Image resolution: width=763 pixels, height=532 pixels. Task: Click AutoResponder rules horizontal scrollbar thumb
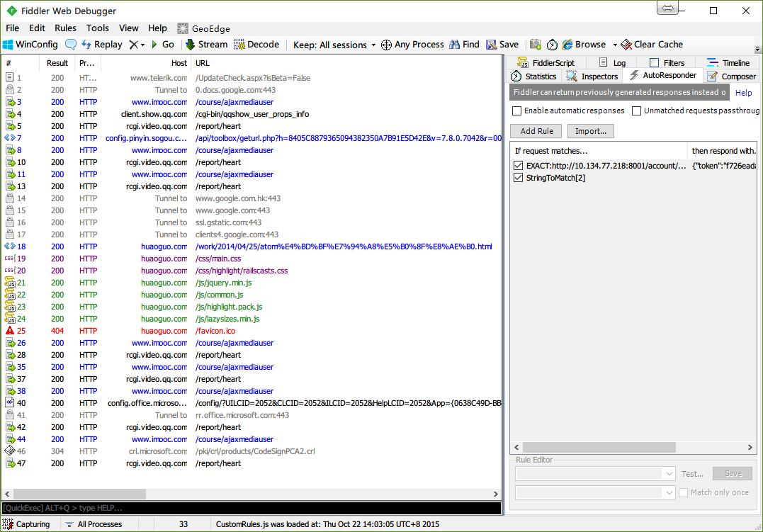click(x=599, y=447)
